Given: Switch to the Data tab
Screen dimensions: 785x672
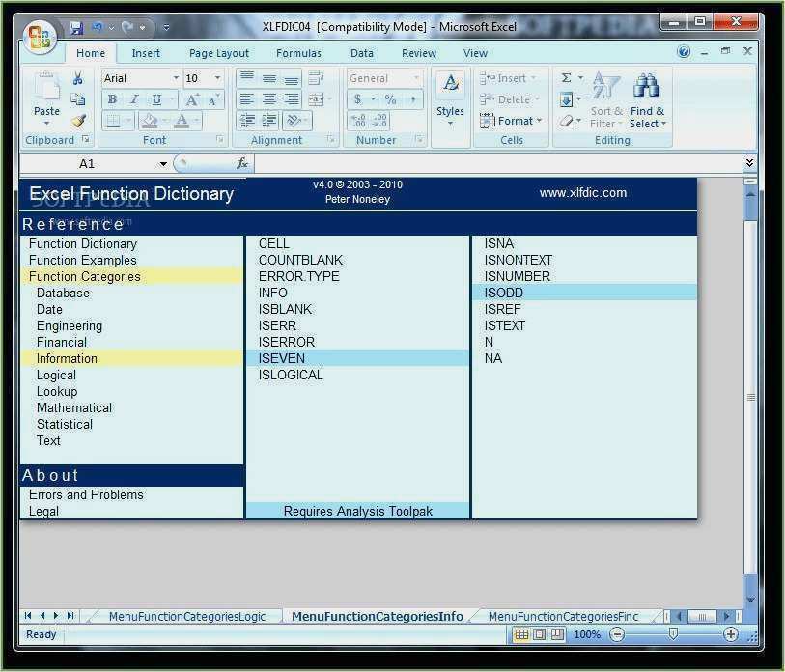Looking at the screenshot, I should pos(361,53).
